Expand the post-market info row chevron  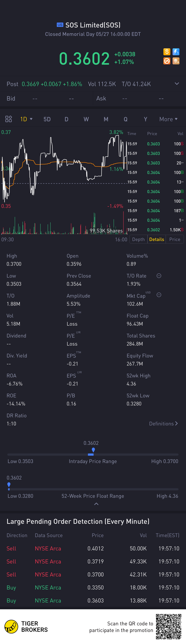pyautogui.click(x=177, y=84)
